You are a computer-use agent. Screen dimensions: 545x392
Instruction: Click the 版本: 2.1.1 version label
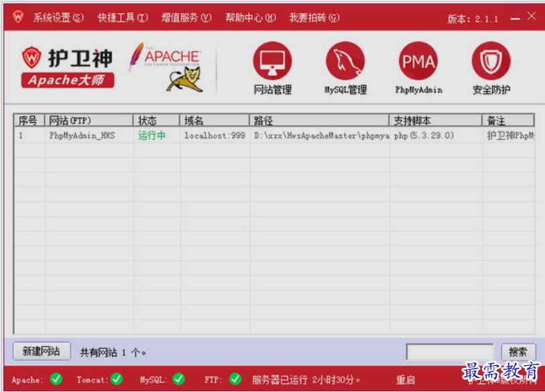coord(473,19)
